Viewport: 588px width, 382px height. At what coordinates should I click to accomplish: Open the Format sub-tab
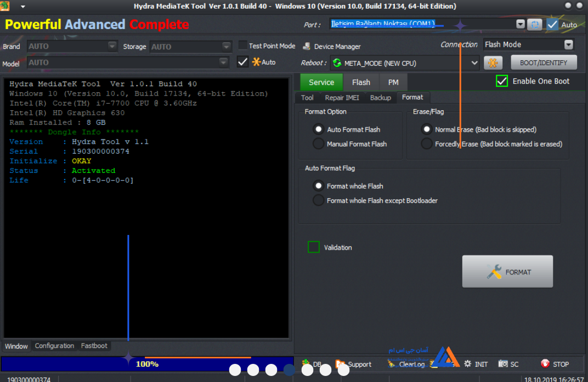tap(412, 97)
